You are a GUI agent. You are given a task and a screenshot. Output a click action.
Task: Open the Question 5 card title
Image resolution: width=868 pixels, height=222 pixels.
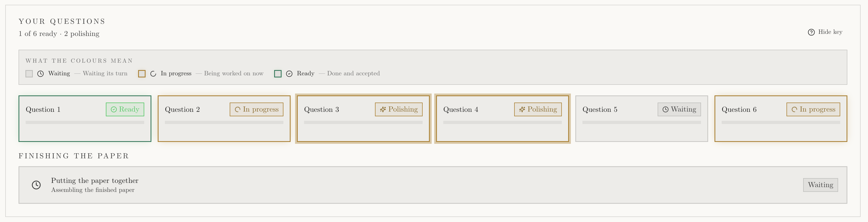[x=600, y=109]
